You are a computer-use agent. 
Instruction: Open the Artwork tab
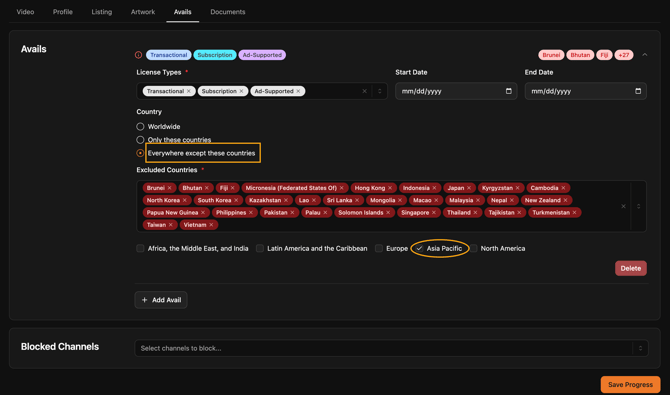tap(143, 12)
